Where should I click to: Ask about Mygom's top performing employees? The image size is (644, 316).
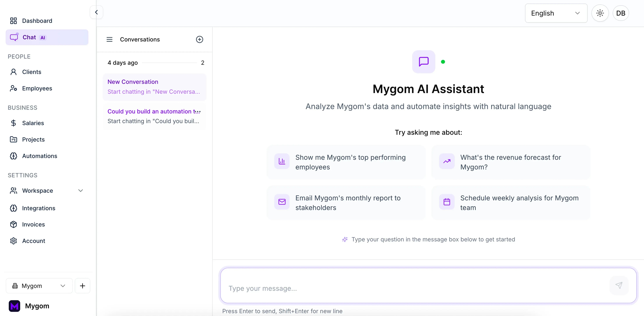tap(345, 162)
